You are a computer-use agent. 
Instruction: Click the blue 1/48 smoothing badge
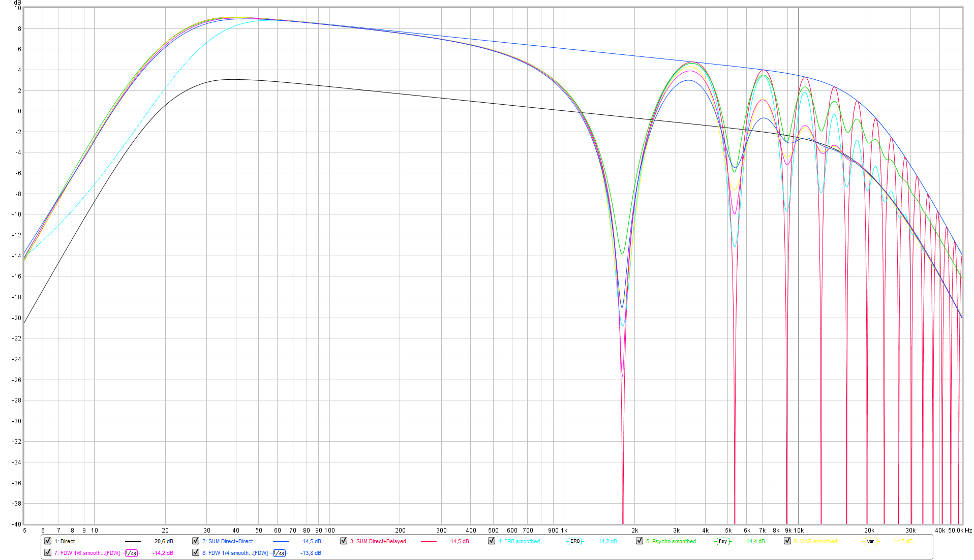pos(279,553)
